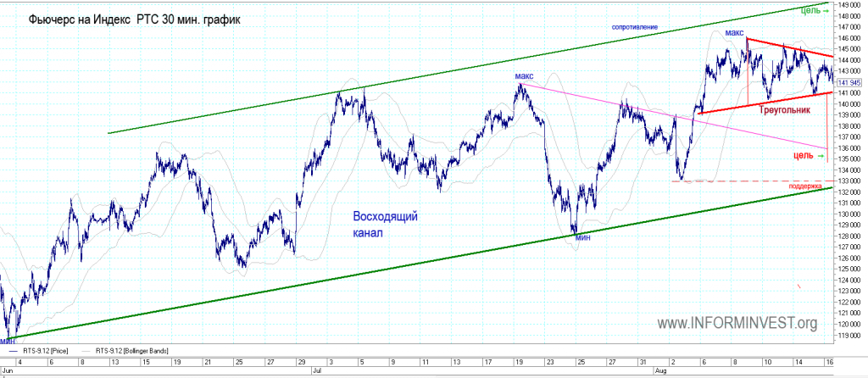Click the 147 000 price axis value

tap(849, 26)
